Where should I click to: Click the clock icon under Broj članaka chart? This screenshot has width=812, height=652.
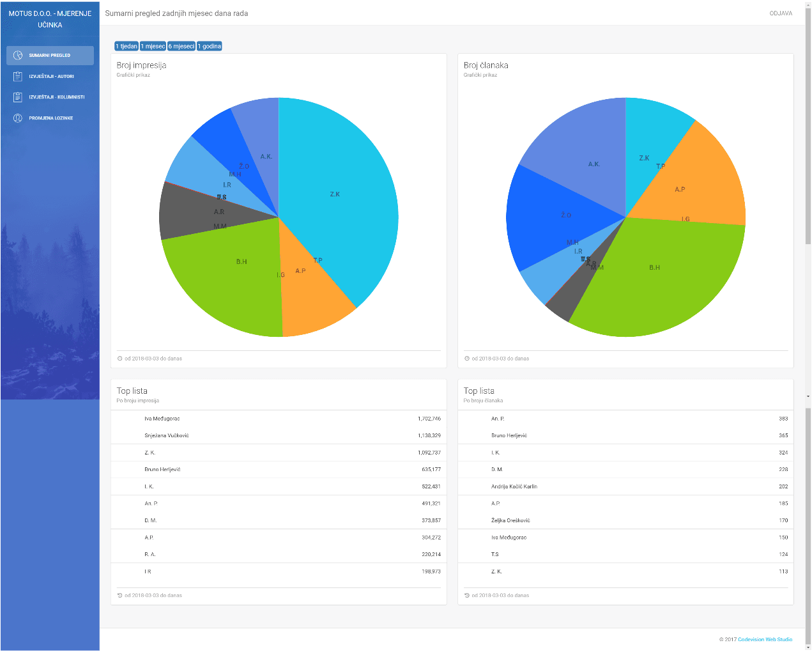pos(466,359)
